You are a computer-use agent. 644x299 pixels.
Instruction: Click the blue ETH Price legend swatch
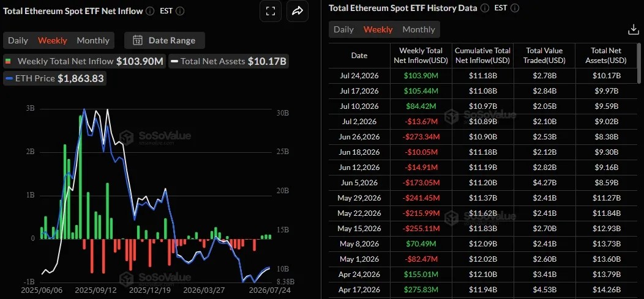click(9, 78)
